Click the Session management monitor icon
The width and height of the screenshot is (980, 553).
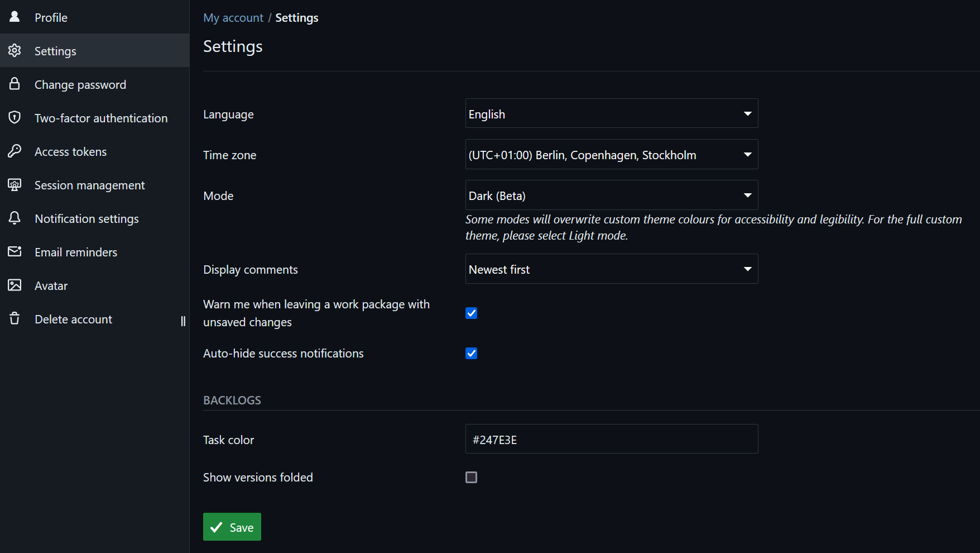[x=15, y=184]
